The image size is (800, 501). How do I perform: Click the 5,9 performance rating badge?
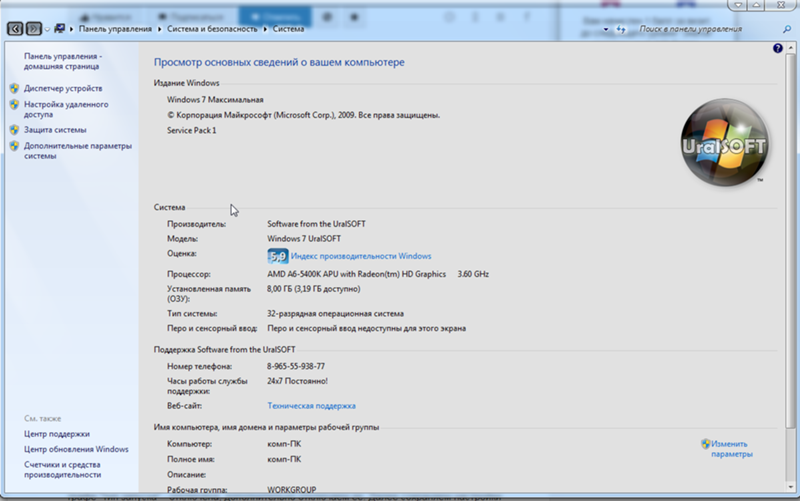pyautogui.click(x=278, y=256)
